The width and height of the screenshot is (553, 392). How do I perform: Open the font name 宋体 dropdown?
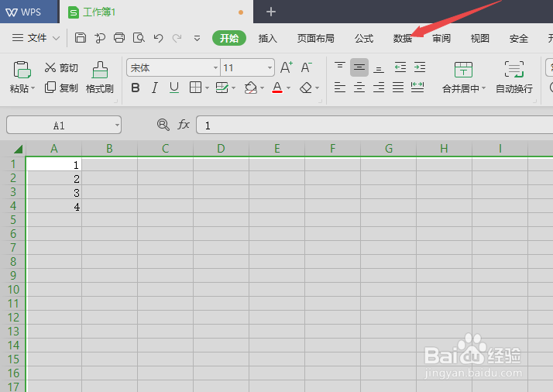[215, 67]
